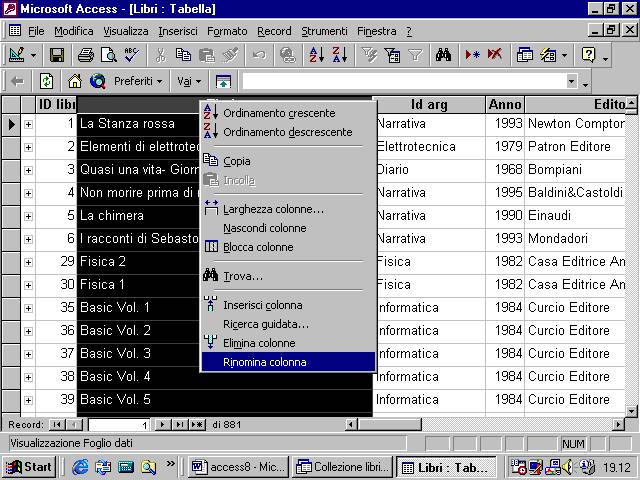Switch to Collezione libri taskbar button
The image size is (640, 480).
pos(343,467)
